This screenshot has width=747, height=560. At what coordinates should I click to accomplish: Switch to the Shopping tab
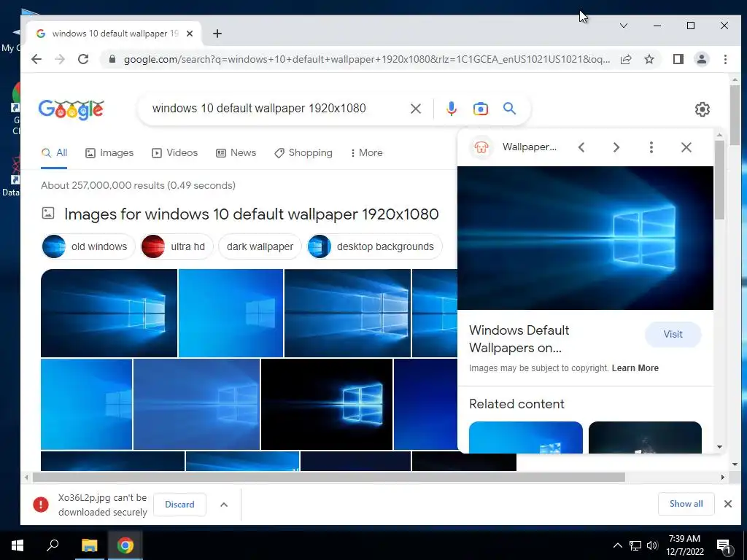[303, 153]
